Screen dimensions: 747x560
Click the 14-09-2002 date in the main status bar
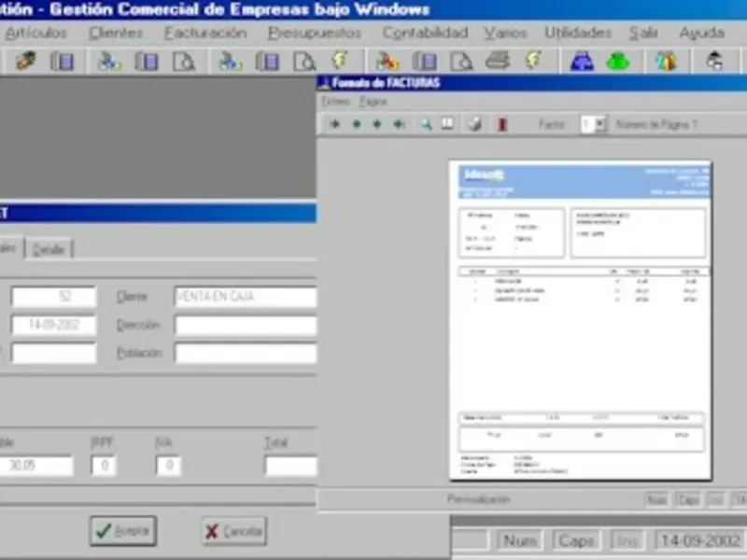click(x=700, y=541)
